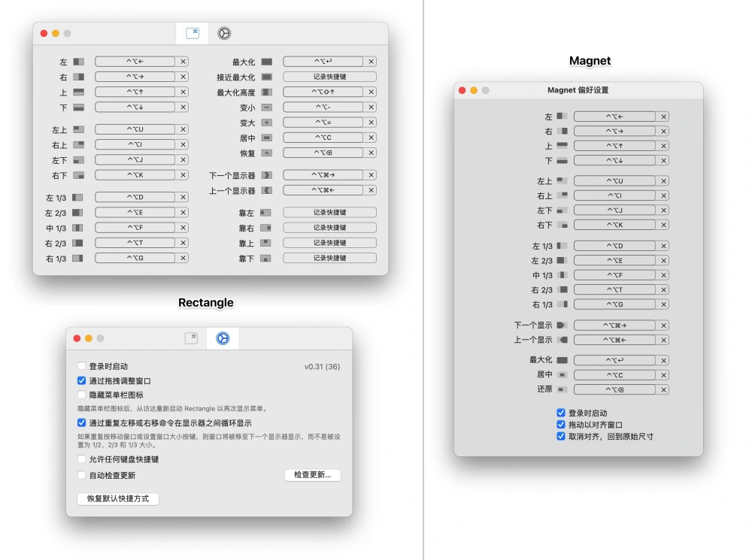
Task: Edit the Rectangle 最大化高度 shortcut field
Action: click(x=323, y=92)
